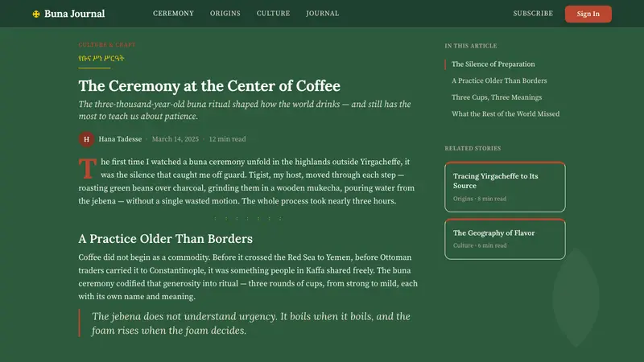Open the Buna Journal home link
This screenshot has width=644, height=362.
point(68,14)
